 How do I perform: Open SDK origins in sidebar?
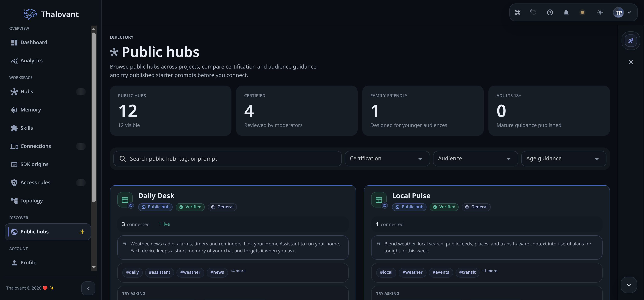coord(47,165)
